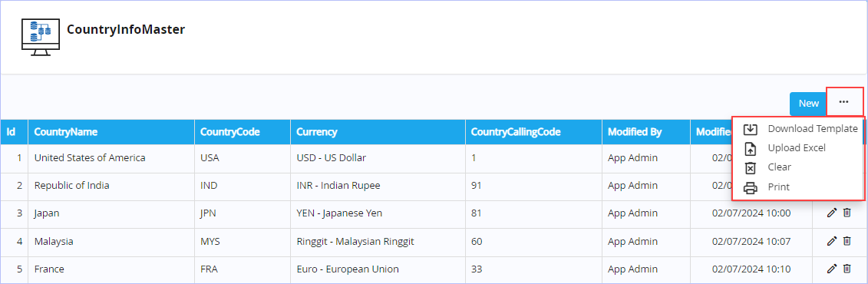
Task: Toggle the three-dots more options menu
Action: pyautogui.click(x=843, y=102)
